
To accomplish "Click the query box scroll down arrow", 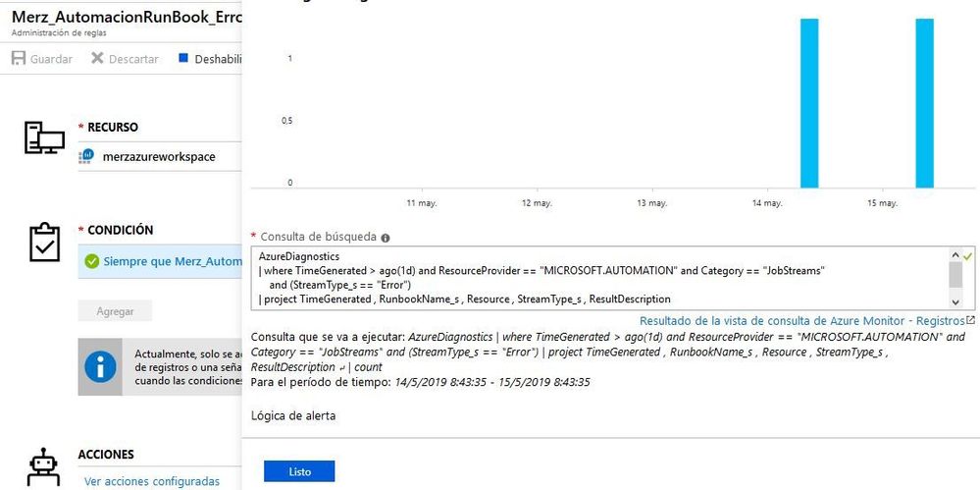I will pos(955,301).
